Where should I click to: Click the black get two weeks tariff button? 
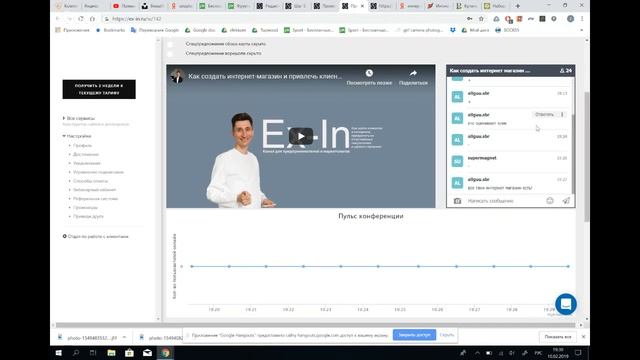click(x=99, y=89)
